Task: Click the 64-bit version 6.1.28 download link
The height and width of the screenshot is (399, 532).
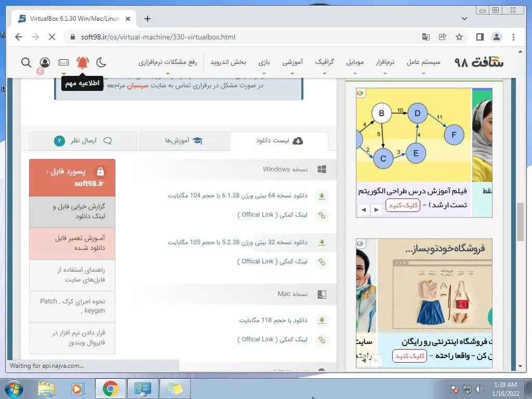Action: pos(237,196)
